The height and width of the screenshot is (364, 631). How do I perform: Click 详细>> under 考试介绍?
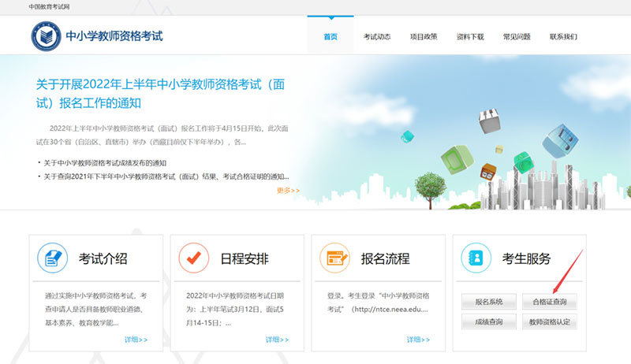click(136, 340)
